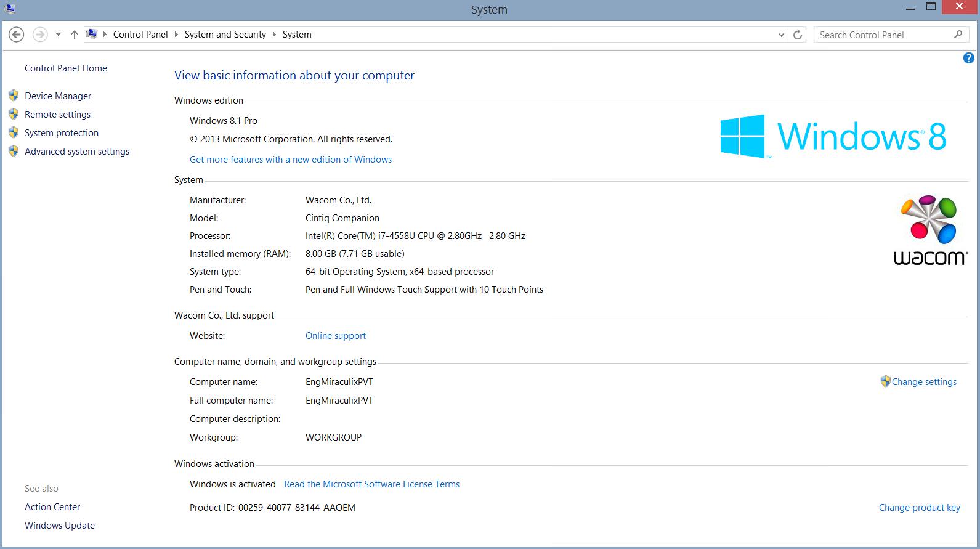Read the Microsoft Software License Terms
This screenshot has width=980, height=549.
[372, 484]
